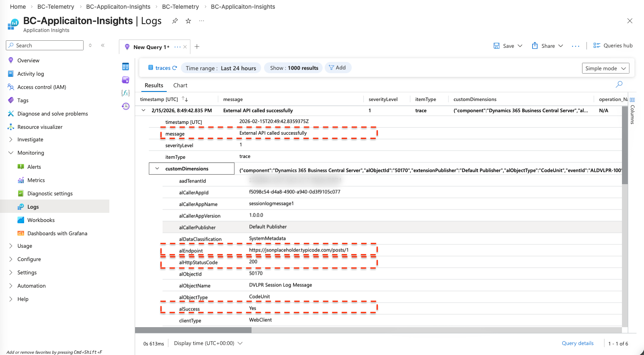Open the Columns side panel
The image size is (644, 355).
tap(632, 111)
